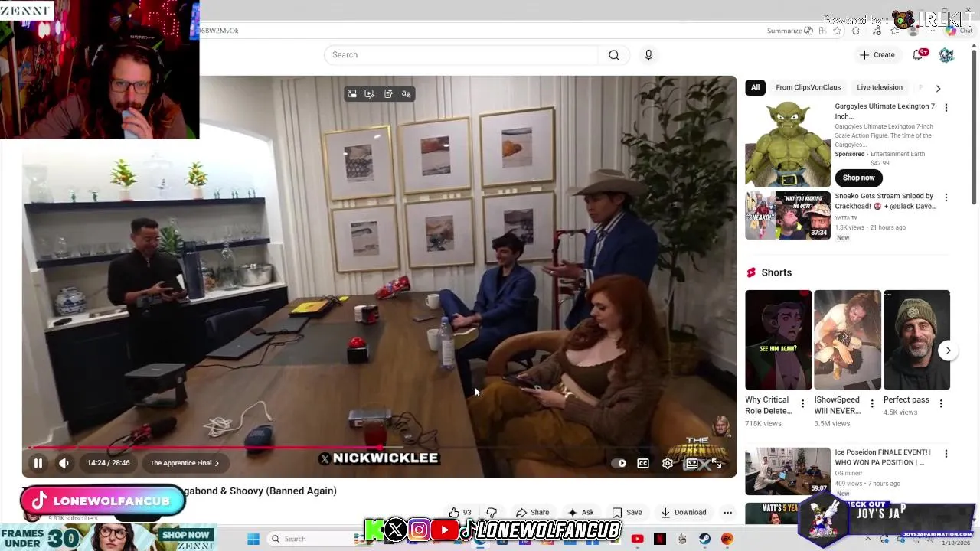
Task: Open the YouTube account avatar menu
Action: pos(947,55)
